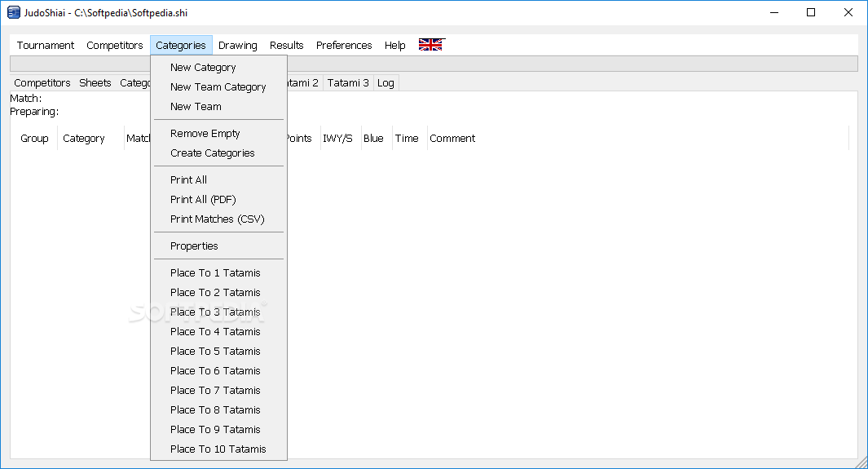
Task: Select Print All (PDF) entry
Action: 218,199
